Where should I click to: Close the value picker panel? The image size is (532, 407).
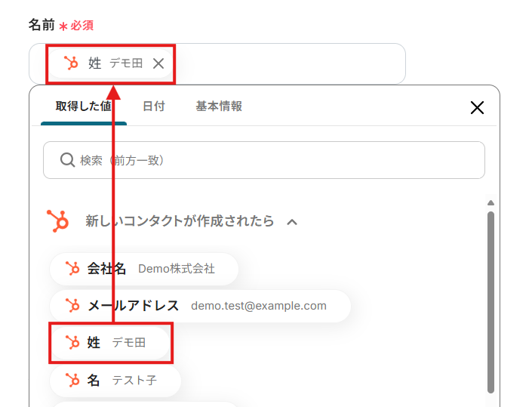[477, 108]
